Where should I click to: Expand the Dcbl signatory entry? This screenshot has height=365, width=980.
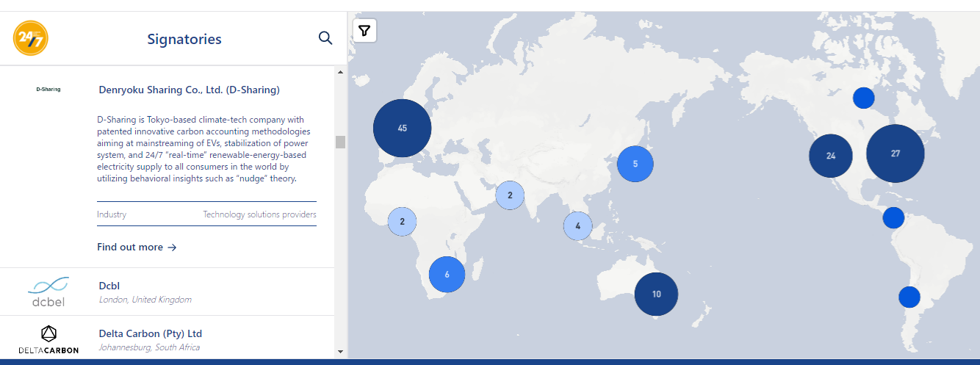tap(167, 292)
